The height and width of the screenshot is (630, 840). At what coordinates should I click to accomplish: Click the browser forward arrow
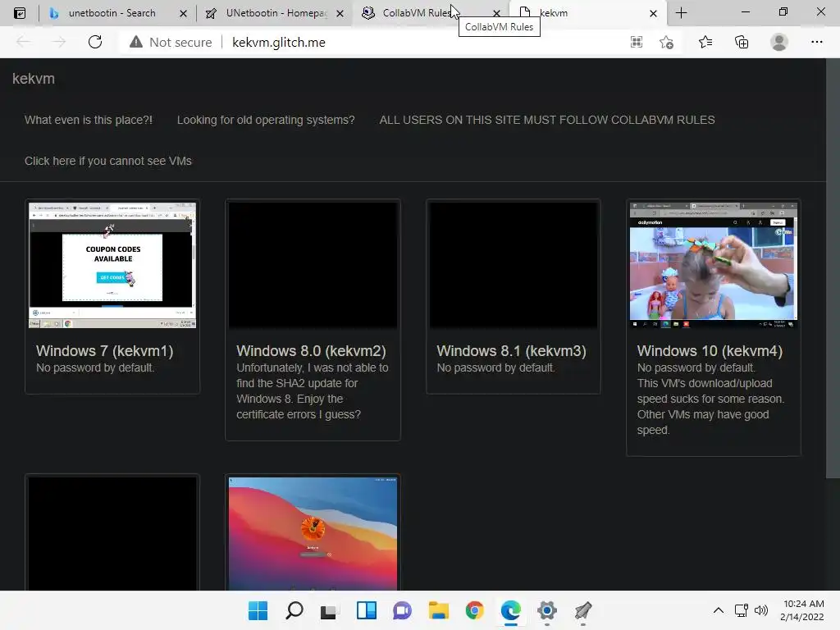click(59, 42)
